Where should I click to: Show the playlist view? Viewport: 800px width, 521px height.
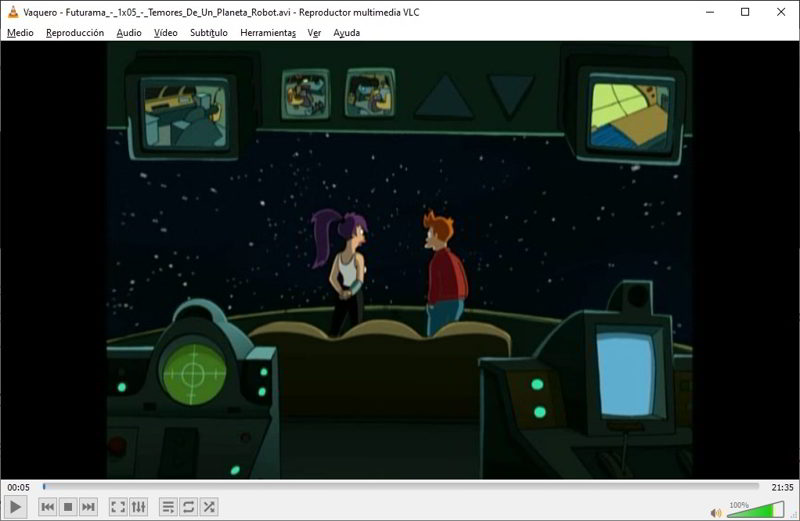(168, 507)
